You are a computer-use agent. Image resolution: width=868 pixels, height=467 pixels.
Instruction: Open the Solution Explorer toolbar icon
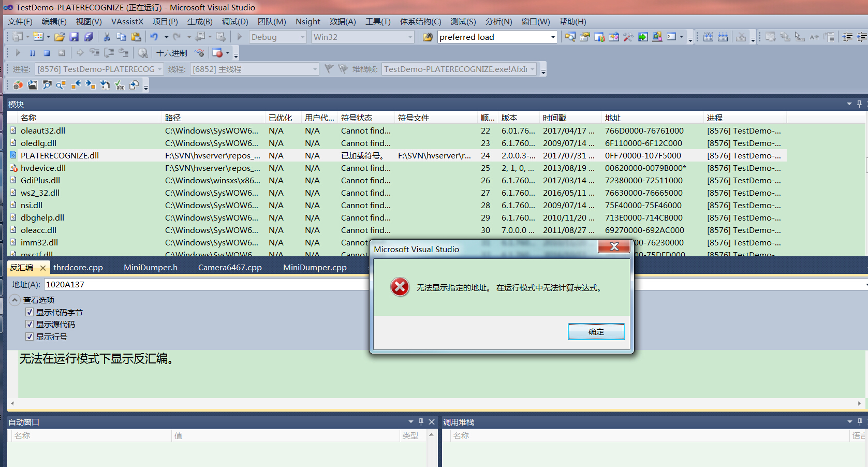pos(570,37)
